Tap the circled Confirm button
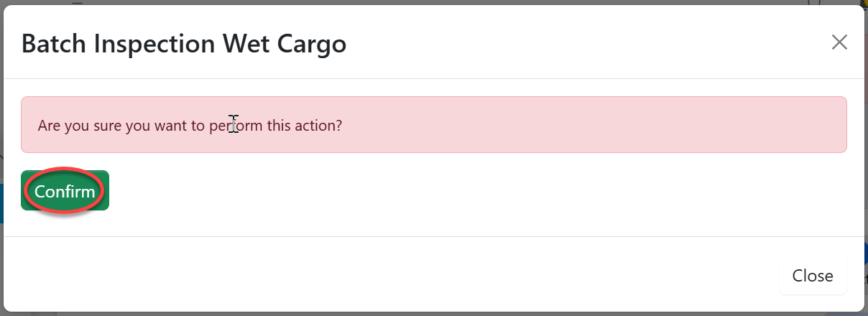The height and width of the screenshot is (316, 868). (x=65, y=192)
